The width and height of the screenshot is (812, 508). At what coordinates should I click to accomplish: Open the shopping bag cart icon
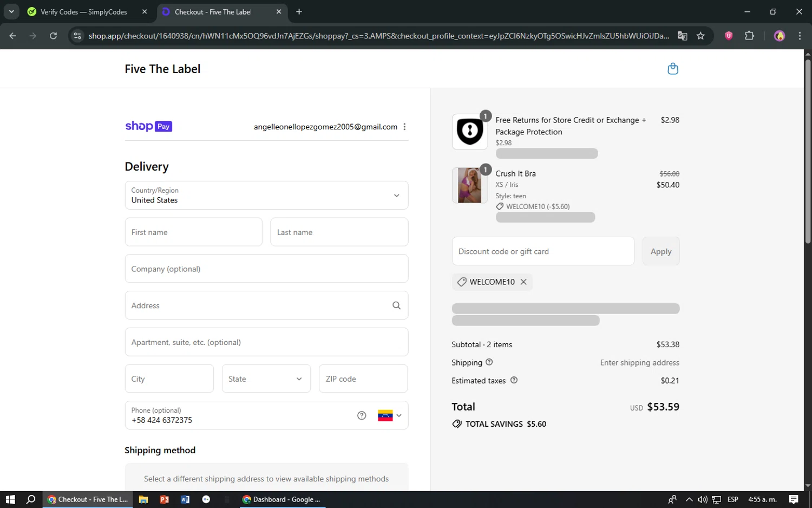pos(673,69)
